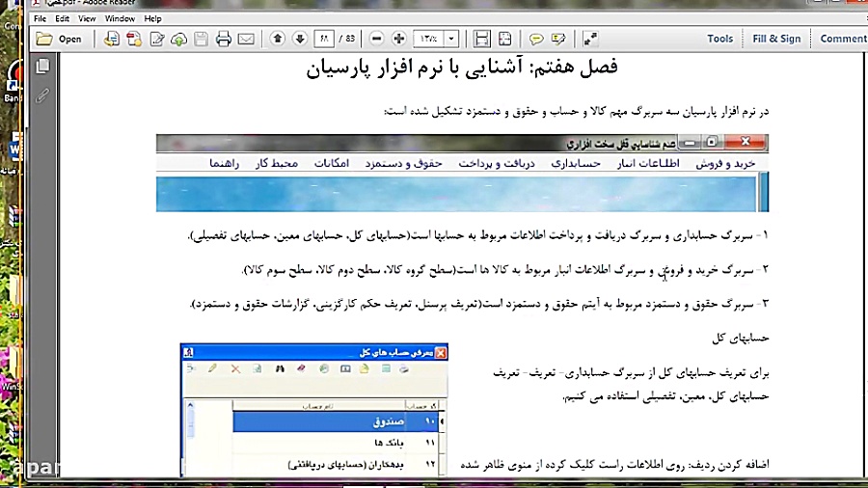Click 'امکانات' in the embedded menu image
The height and width of the screenshot is (488, 868).
click(x=332, y=163)
